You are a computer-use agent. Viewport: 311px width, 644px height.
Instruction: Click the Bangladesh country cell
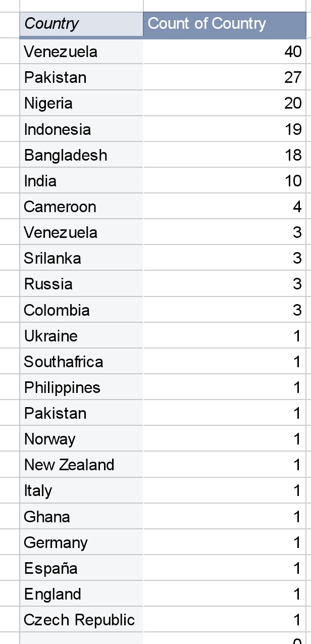pyautogui.click(x=81, y=155)
